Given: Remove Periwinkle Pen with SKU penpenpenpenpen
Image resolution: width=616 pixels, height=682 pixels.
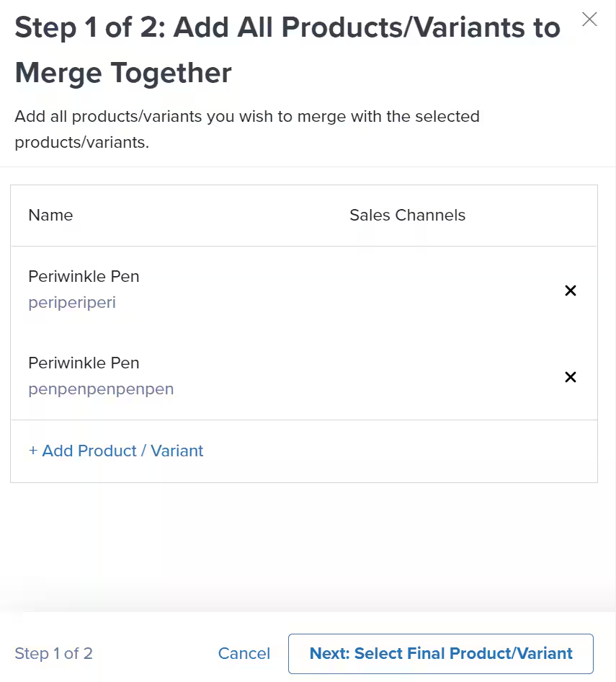Looking at the screenshot, I should click(570, 377).
